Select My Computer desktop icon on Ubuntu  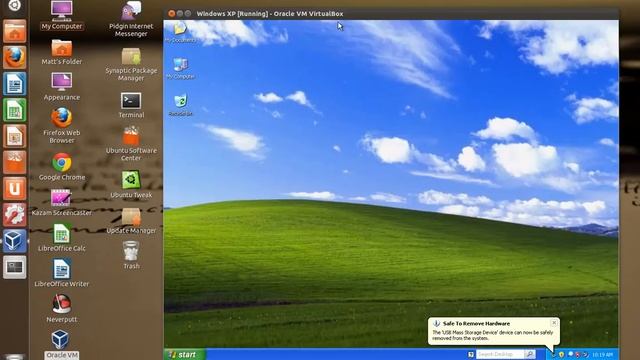[x=62, y=16]
